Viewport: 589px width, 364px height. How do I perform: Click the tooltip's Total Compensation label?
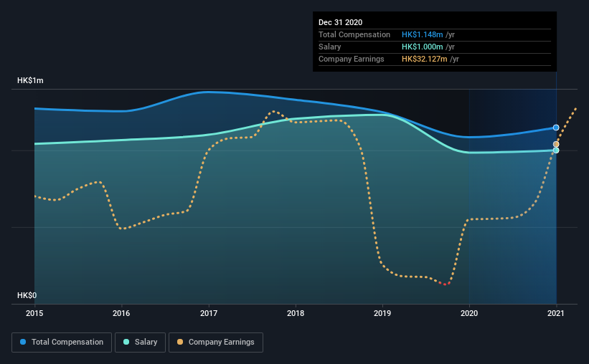pos(354,34)
